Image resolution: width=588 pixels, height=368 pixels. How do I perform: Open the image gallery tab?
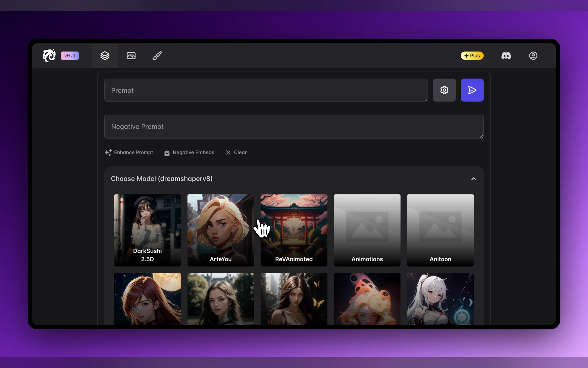tap(131, 56)
